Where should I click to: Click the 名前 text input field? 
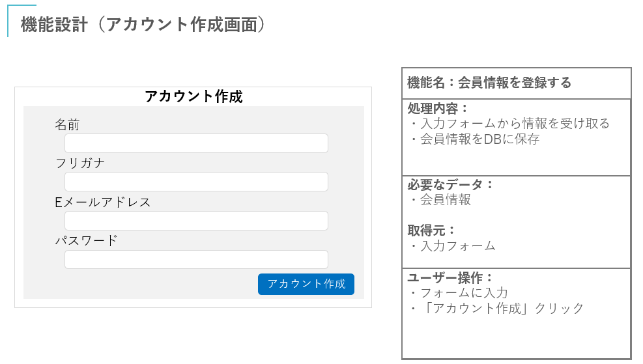tap(195, 143)
